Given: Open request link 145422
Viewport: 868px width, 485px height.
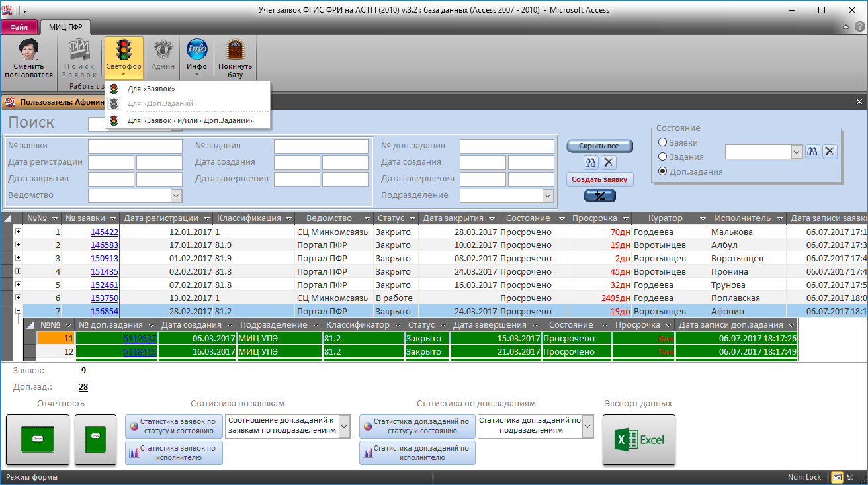Looking at the screenshot, I should [105, 232].
